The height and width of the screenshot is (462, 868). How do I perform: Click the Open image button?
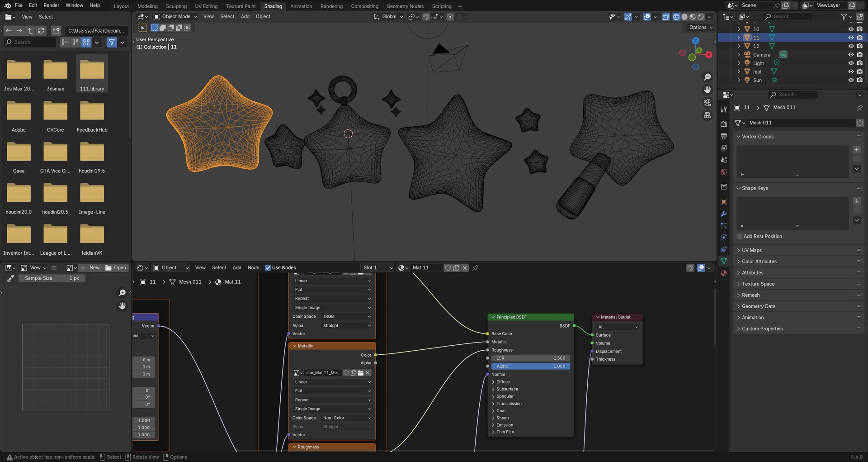(x=116, y=268)
